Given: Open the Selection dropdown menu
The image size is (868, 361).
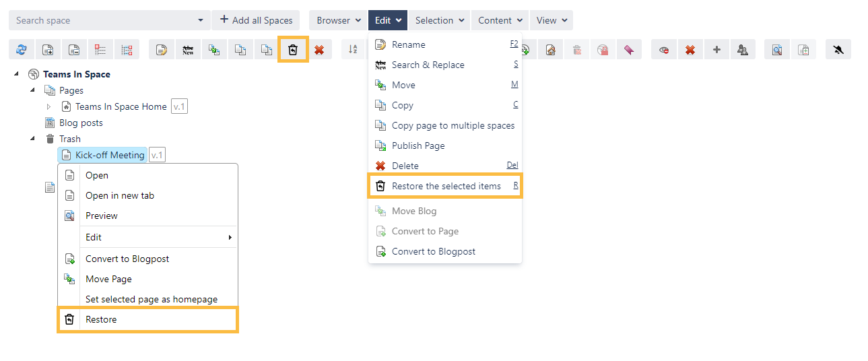Looking at the screenshot, I should tap(440, 20).
